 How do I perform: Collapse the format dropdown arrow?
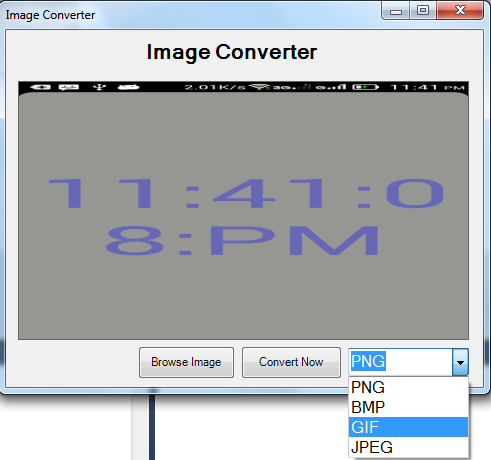pos(460,362)
